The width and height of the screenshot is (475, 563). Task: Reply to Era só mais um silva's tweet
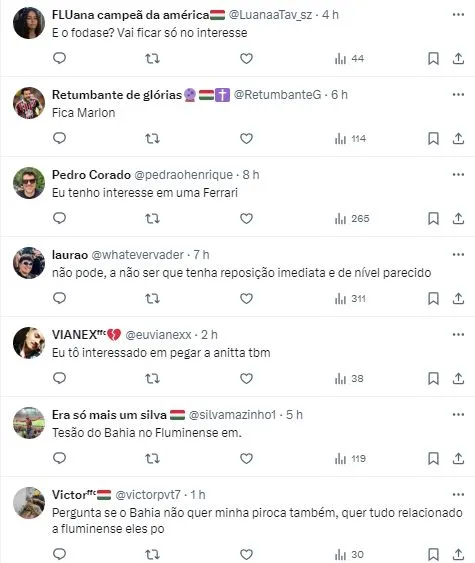click(59, 458)
